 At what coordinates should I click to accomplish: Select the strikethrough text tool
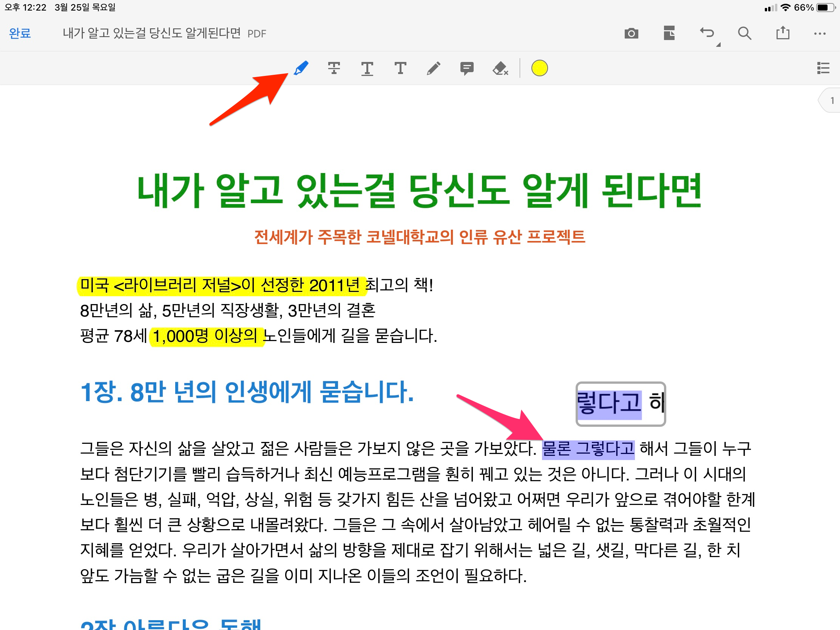334,69
